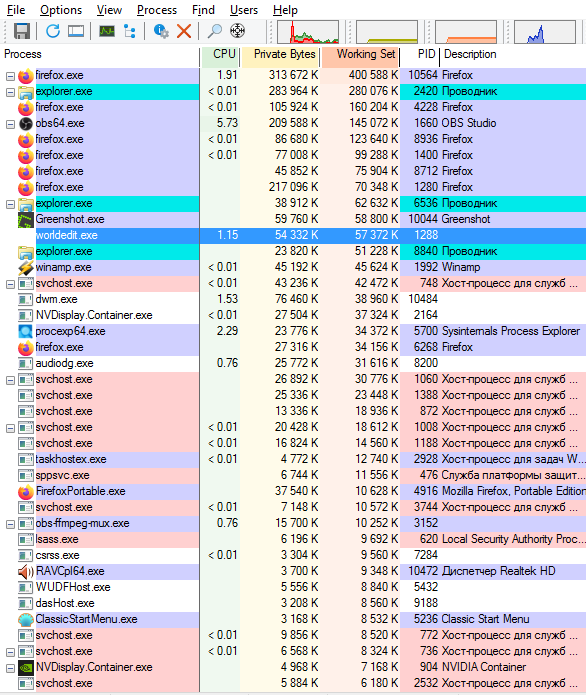586x695 pixels.
Task: Open the Users menu
Action: [244, 10]
